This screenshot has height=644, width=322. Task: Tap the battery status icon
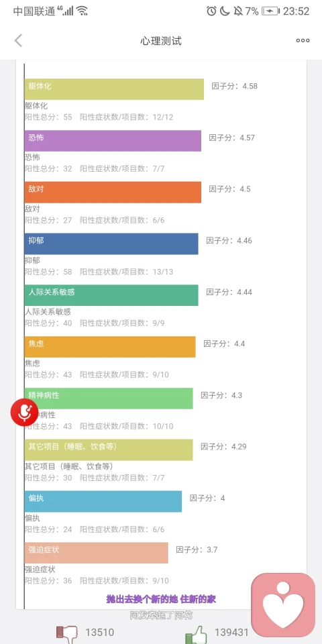(x=270, y=11)
